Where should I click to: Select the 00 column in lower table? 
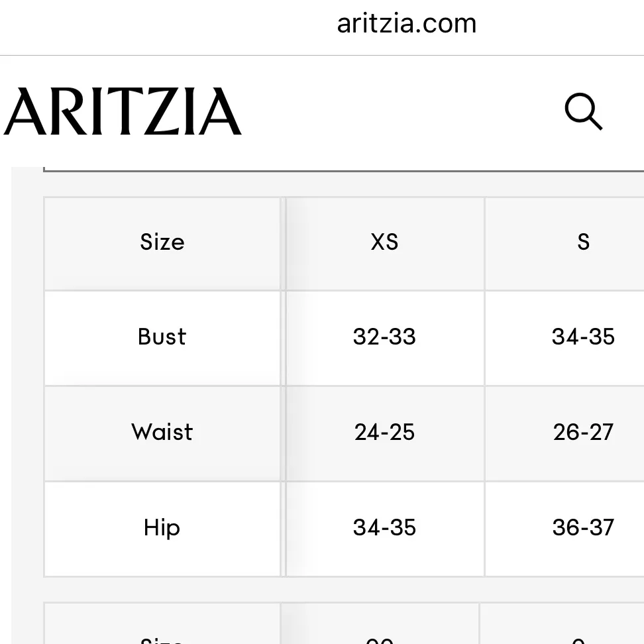tap(380, 636)
